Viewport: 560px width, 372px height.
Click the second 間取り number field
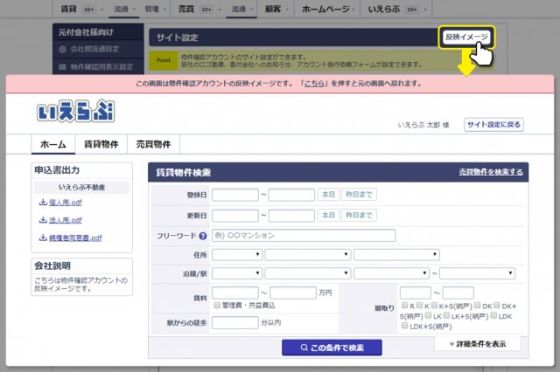tap(458, 293)
